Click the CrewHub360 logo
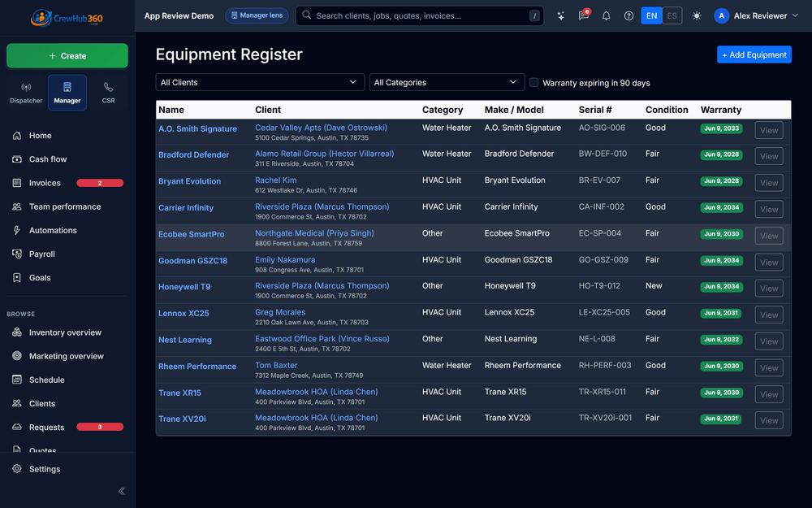The image size is (812, 508). pos(67,18)
